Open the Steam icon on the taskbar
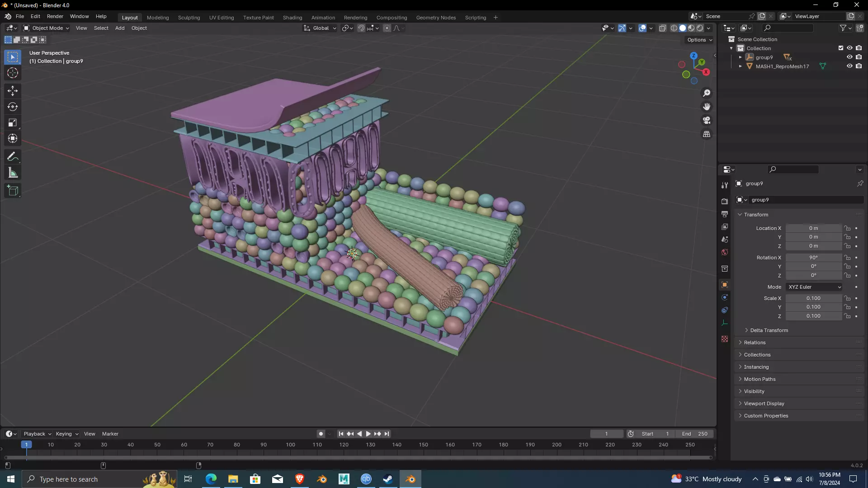The width and height of the screenshot is (868, 488). tap(388, 479)
